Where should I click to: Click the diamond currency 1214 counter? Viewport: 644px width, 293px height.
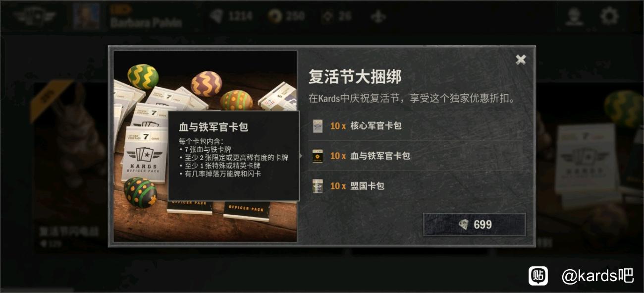pos(231,16)
